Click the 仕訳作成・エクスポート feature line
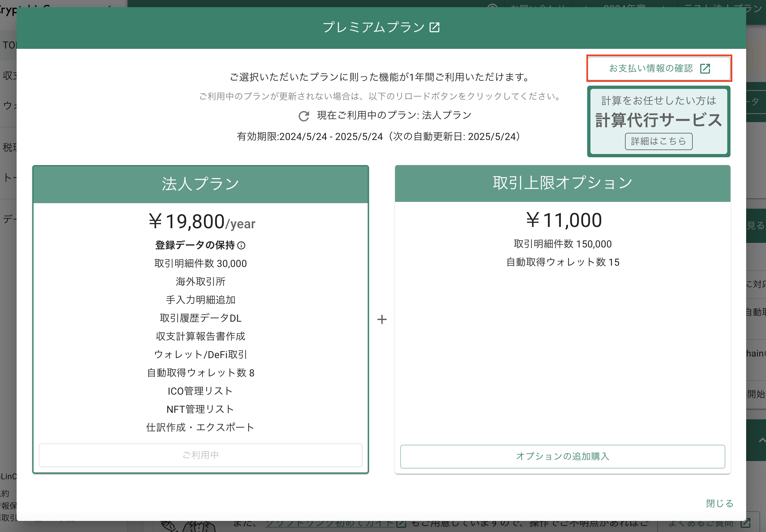 200,427
